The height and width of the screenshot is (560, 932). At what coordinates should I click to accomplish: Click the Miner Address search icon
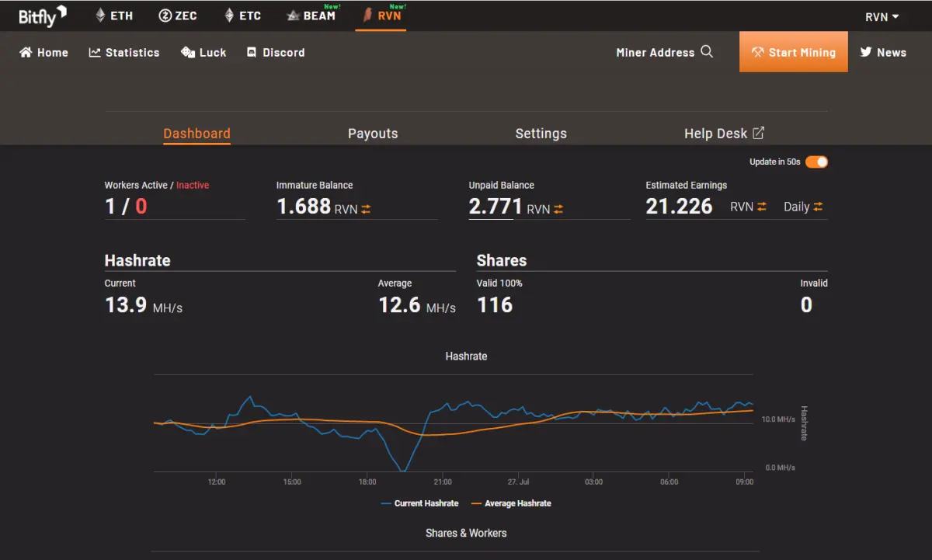point(707,52)
